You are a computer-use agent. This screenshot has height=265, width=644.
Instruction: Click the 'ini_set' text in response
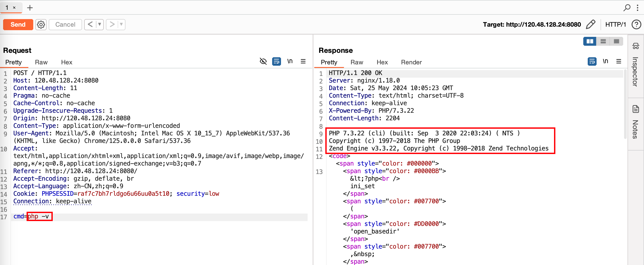362,186
